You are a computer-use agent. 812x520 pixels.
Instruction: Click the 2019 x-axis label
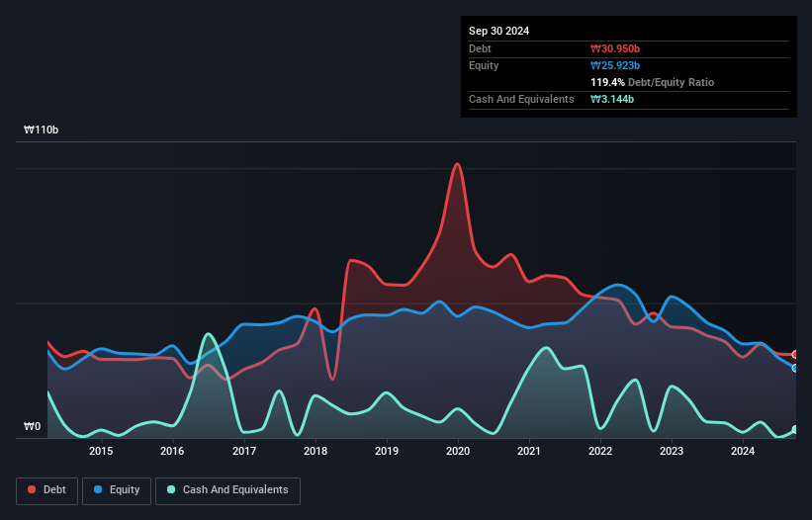tap(387, 451)
